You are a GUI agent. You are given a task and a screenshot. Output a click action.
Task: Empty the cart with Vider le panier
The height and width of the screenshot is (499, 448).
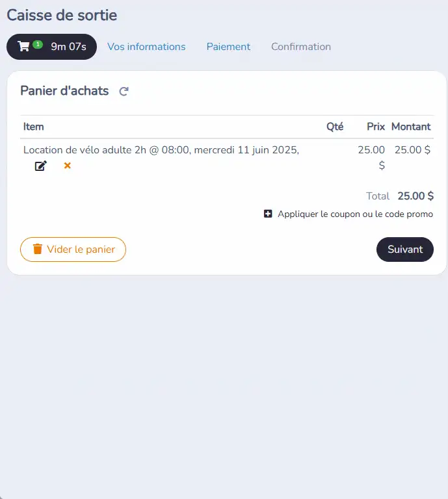tap(73, 249)
